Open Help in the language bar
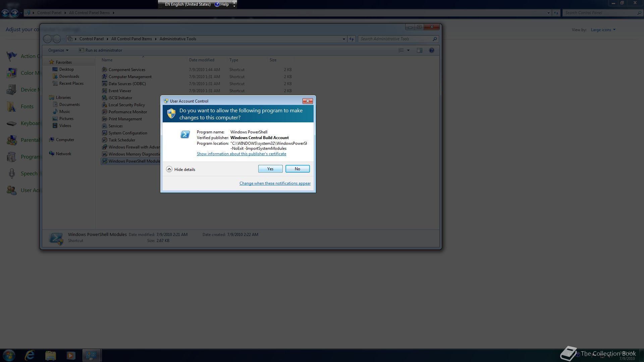The width and height of the screenshot is (644, 362). coord(222,4)
